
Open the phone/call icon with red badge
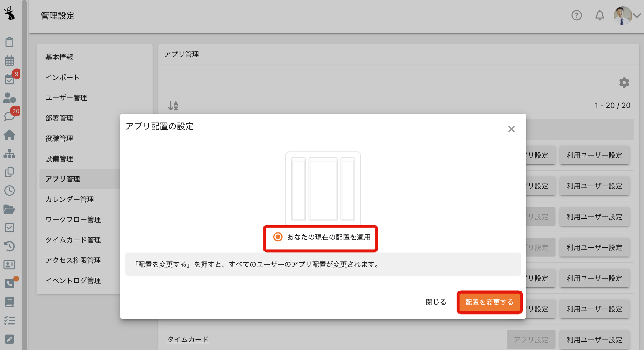pyautogui.click(x=10, y=283)
